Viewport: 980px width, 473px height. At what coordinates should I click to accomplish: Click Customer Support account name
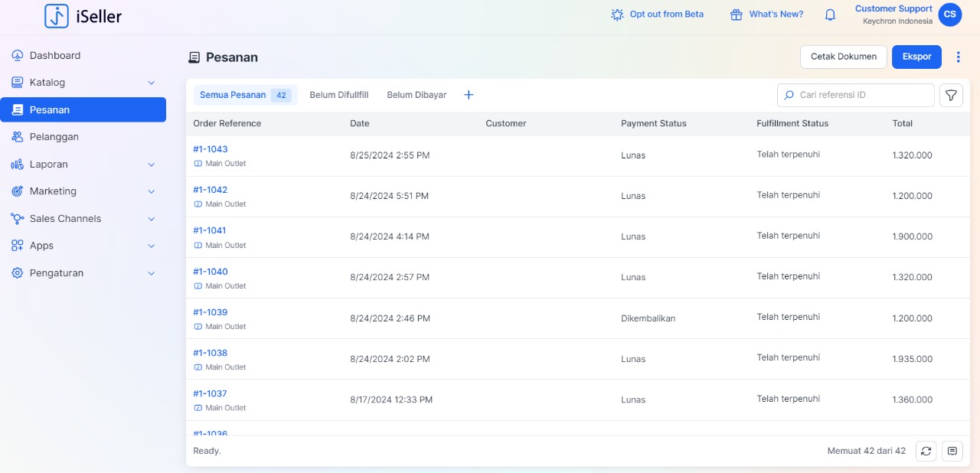[x=893, y=8]
